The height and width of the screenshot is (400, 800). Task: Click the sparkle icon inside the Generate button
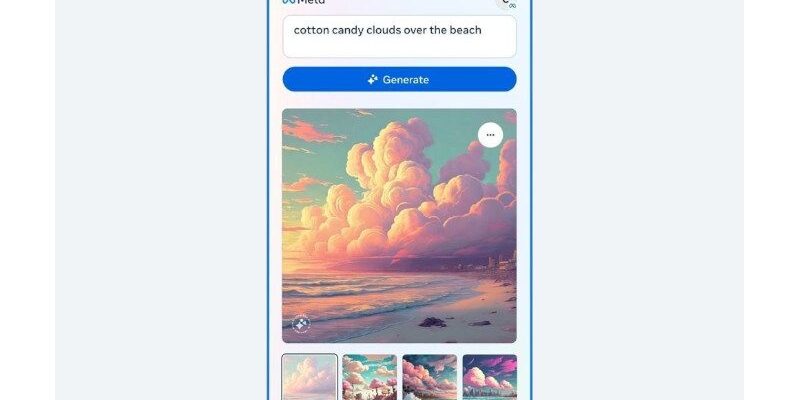click(373, 79)
